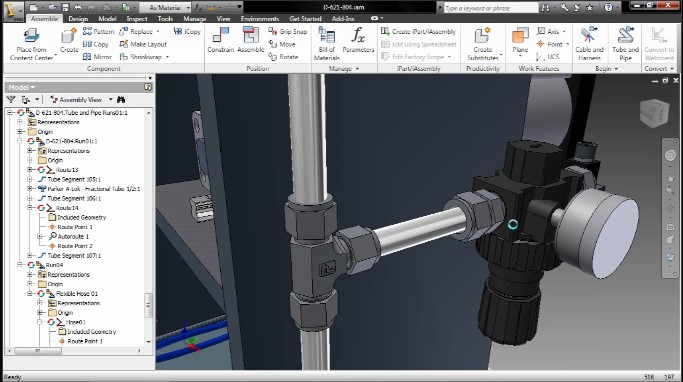Open the Bill of Materials
The width and height of the screenshot is (683, 382).
(x=326, y=43)
